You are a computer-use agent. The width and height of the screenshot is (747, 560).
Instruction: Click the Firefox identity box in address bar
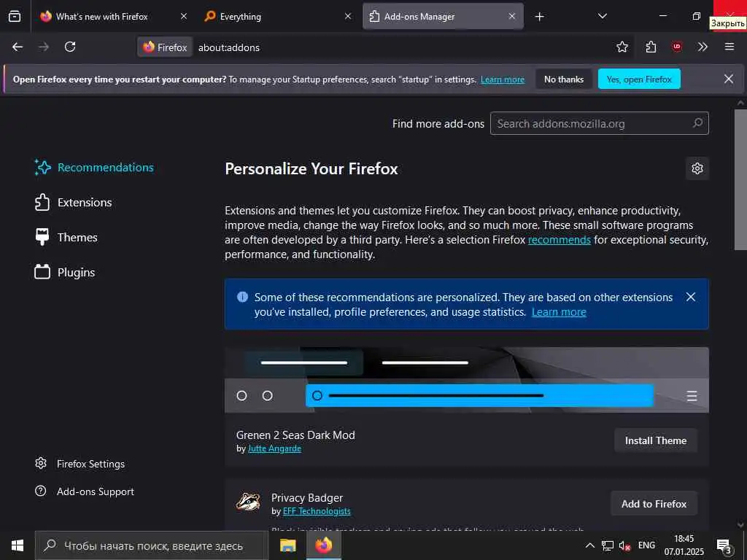166,47
